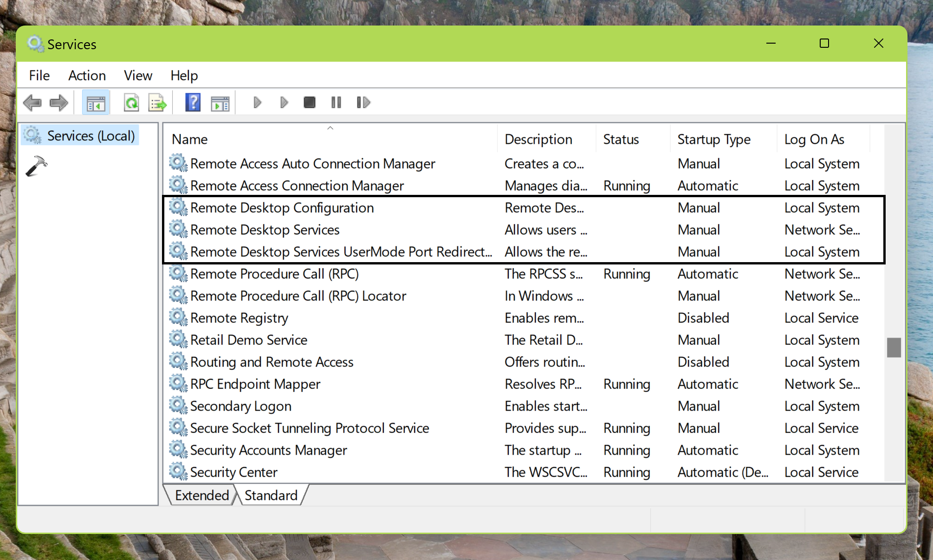
Task: Export the services list
Action: [157, 103]
